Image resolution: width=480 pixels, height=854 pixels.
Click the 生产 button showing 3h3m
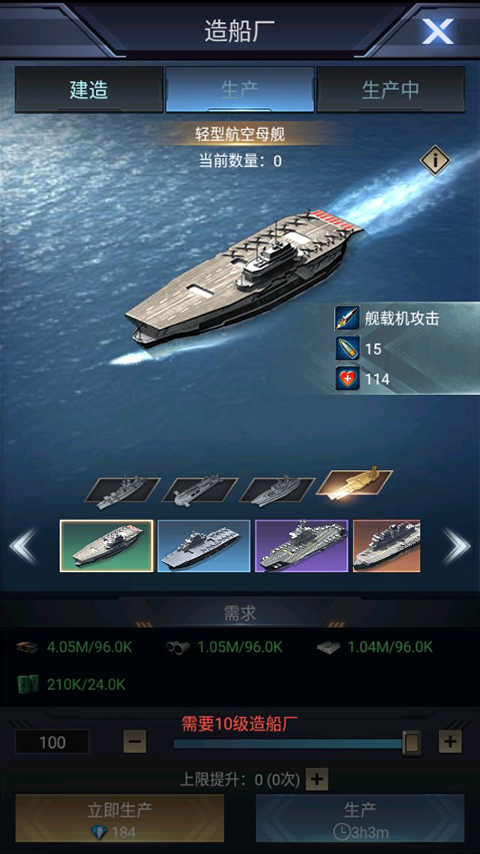click(x=360, y=818)
